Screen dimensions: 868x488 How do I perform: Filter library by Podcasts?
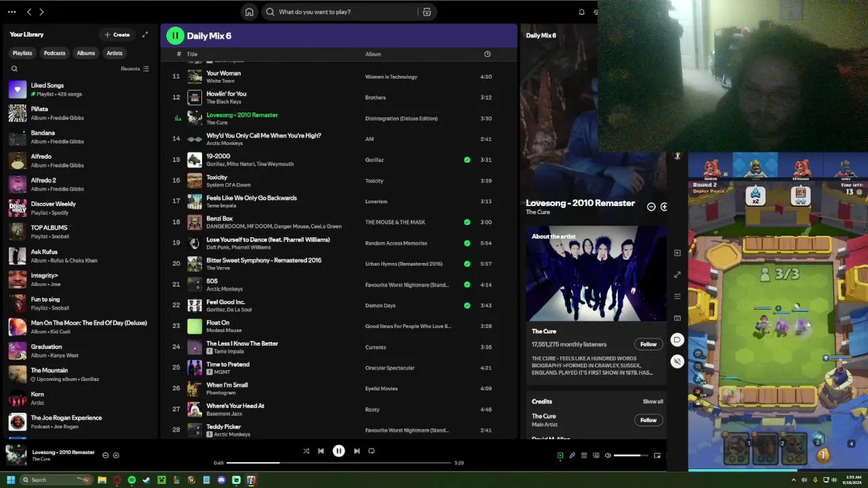click(x=55, y=53)
